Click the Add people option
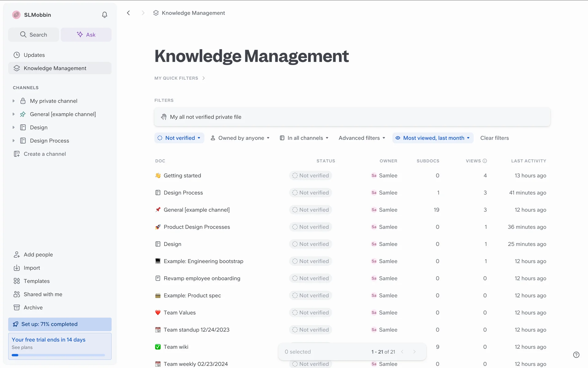 (38, 255)
